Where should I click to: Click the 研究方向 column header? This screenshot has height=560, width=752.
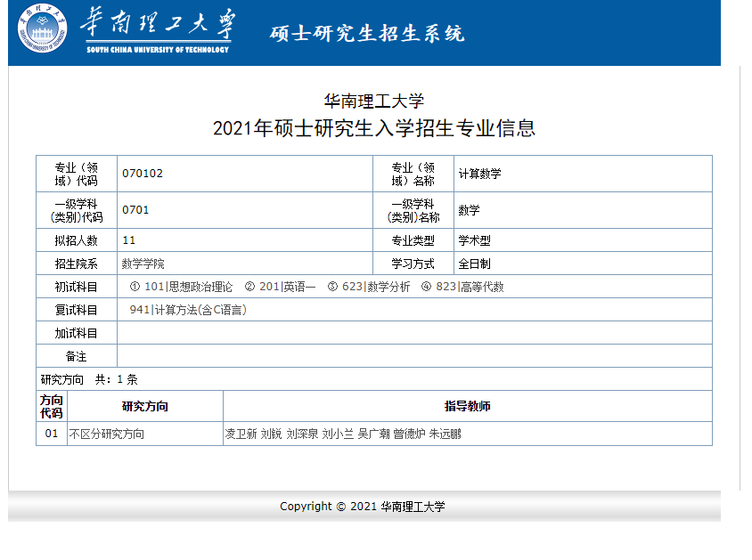145,406
